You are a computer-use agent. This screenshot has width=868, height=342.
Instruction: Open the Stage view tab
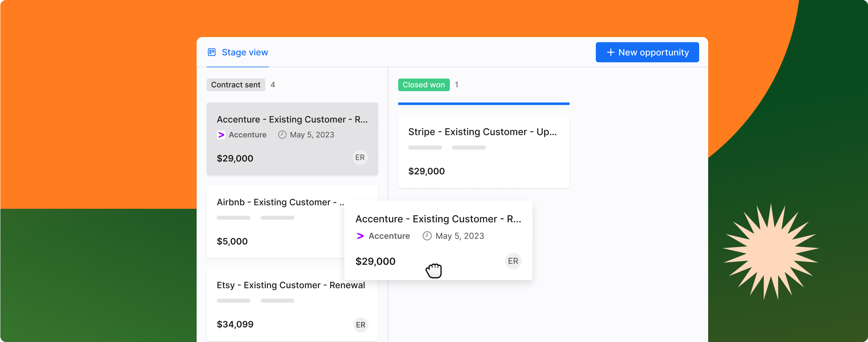click(x=238, y=52)
